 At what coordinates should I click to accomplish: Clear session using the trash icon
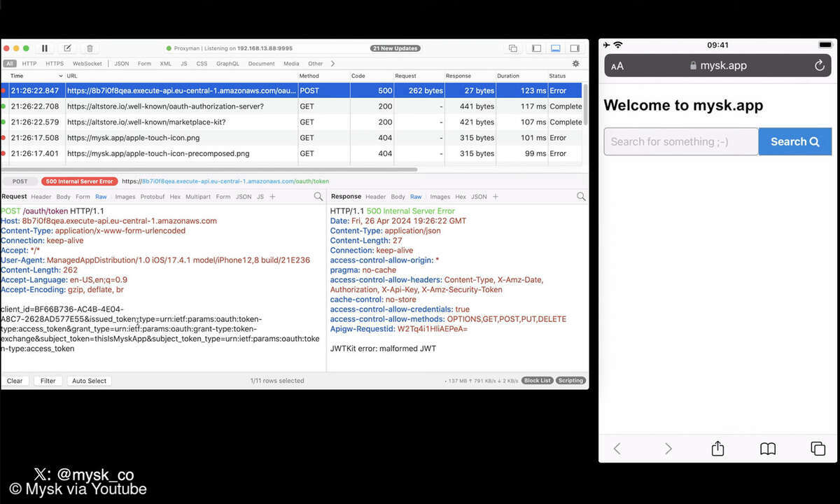point(90,48)
